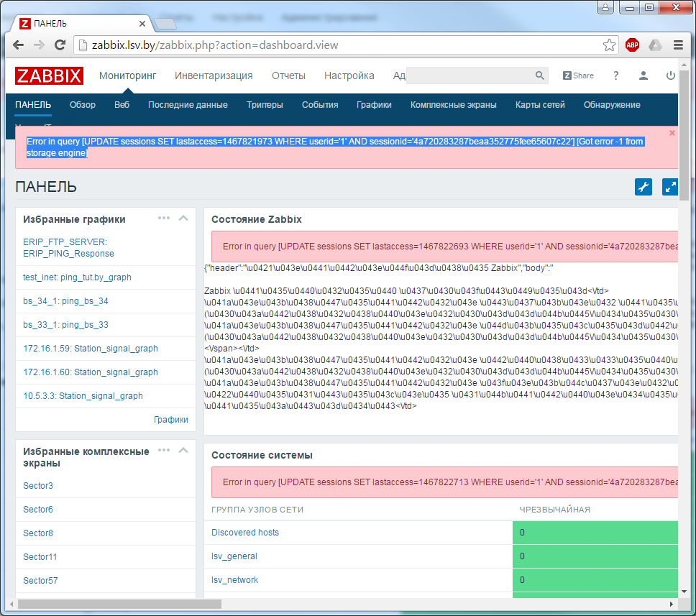The height and width of the screenshot is (616, 696).
Task: Switch to the Веб tab
Action: tap(122, 105)
